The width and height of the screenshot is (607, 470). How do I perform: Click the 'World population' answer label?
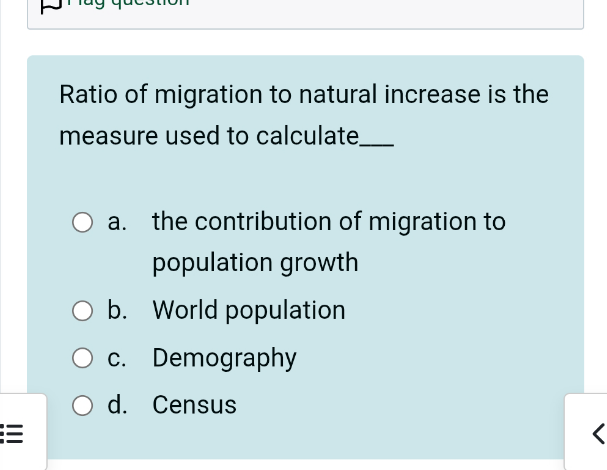click(249, 310)
